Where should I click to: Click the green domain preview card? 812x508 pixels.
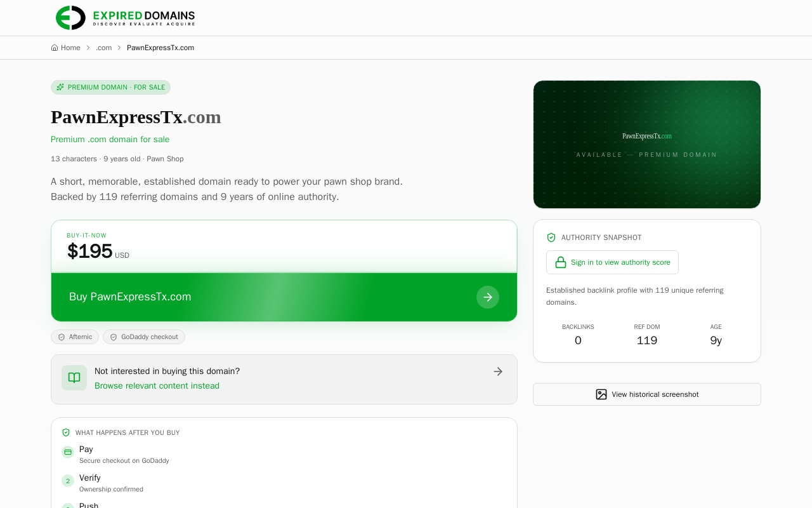click(647, 144)
